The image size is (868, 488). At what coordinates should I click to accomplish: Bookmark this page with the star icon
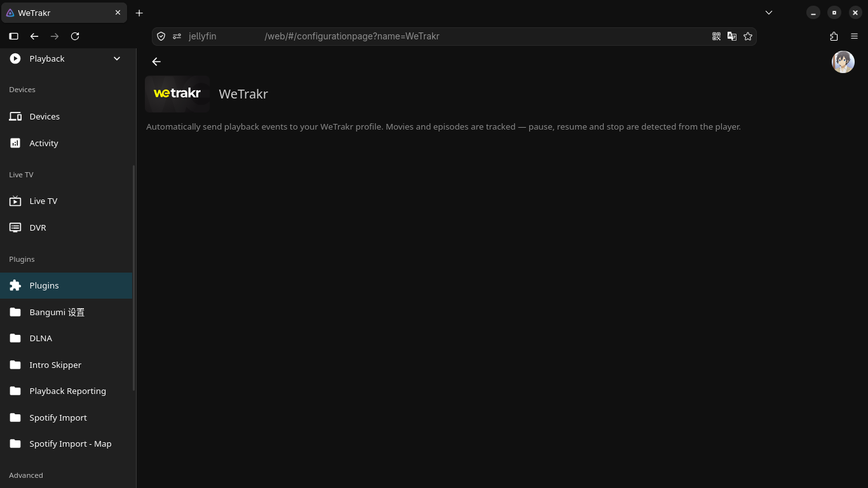(x=748, y=36)
